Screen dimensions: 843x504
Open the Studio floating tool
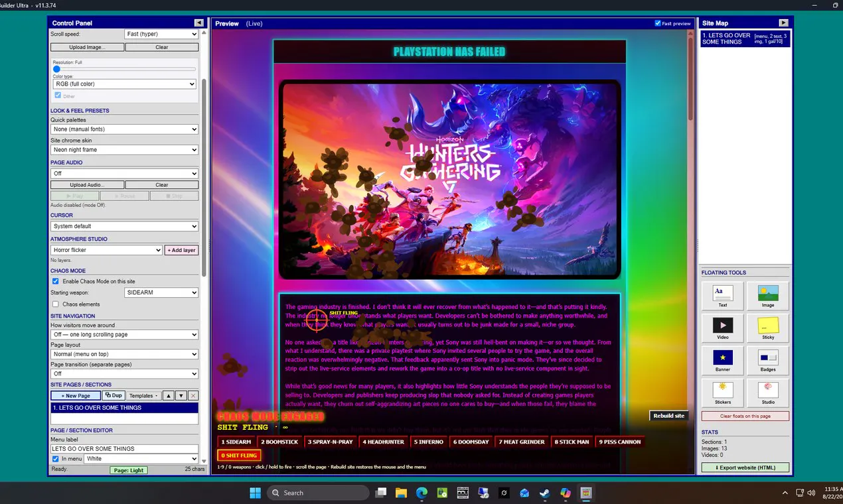(768, 393)
